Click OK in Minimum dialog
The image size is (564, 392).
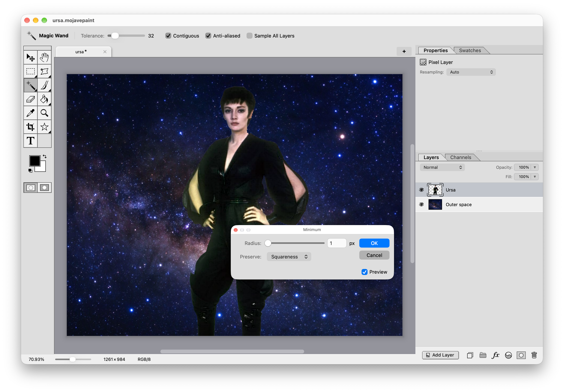(374, 243)
